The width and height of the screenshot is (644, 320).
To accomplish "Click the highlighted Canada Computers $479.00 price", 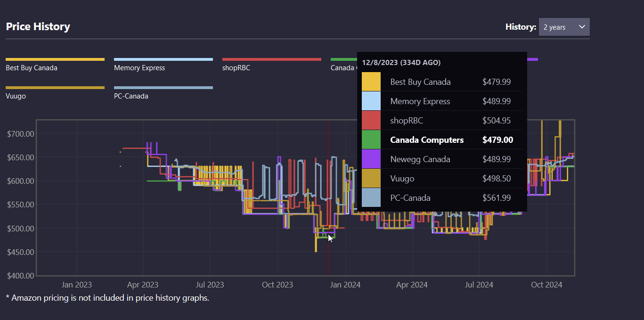I will click(497, 140).
